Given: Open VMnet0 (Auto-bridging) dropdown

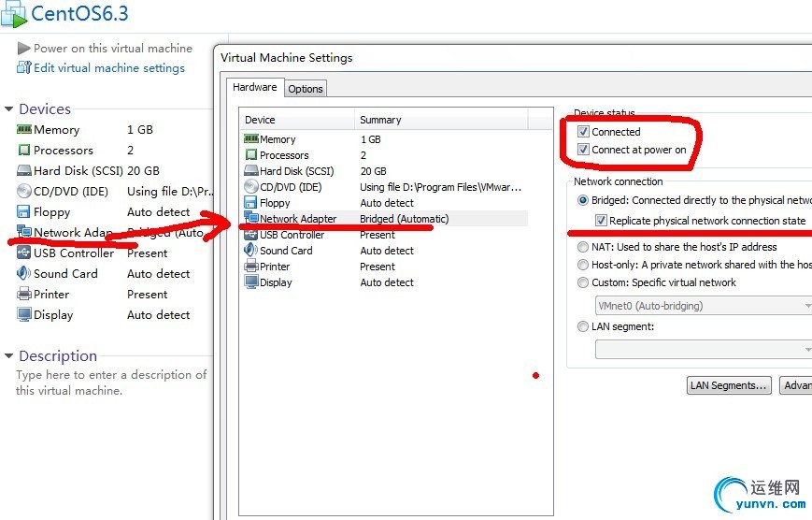Looking at the screenshot, I should [x=704, y=306].
